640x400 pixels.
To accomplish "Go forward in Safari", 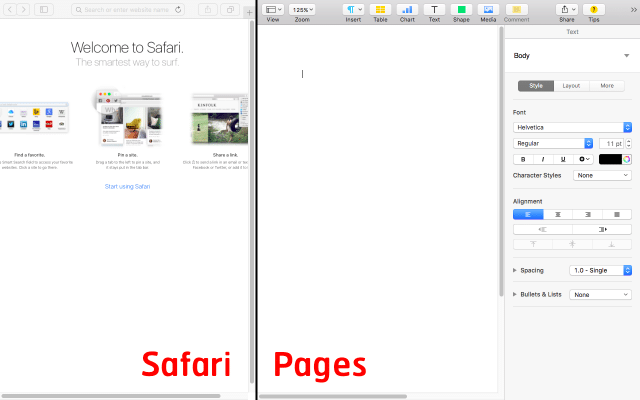I will [x=23, y=9].
